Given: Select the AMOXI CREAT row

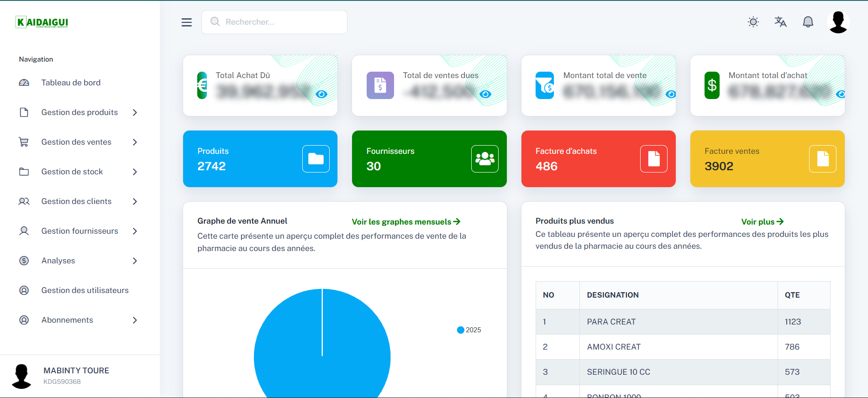Looking at the screenshot, I should coord(683,347).
